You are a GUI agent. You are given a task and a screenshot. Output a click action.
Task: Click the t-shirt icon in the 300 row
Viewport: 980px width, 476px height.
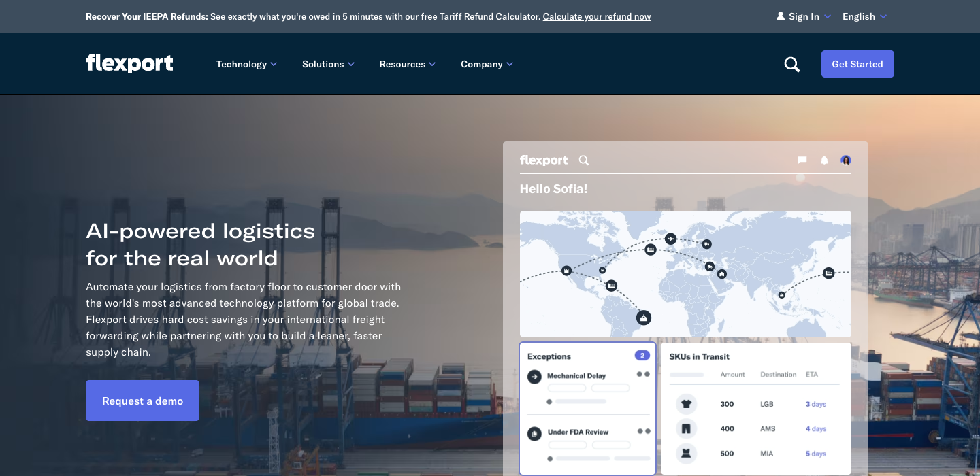[686, 404]
